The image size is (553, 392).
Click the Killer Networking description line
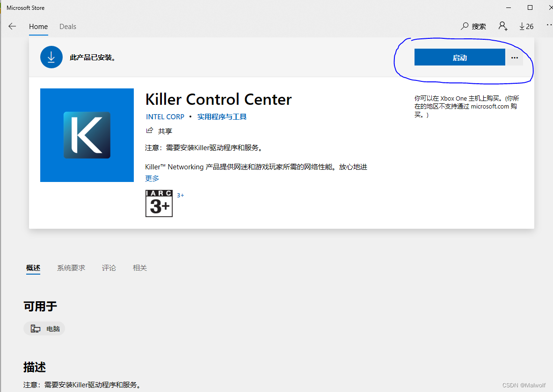point(256,167)
